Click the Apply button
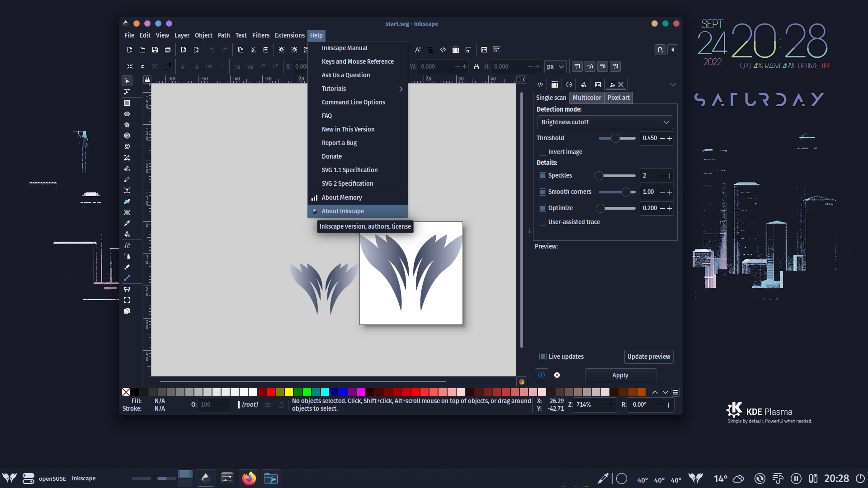Image resolution: width=868 pixels, height=488 pixels. [620, 375]
